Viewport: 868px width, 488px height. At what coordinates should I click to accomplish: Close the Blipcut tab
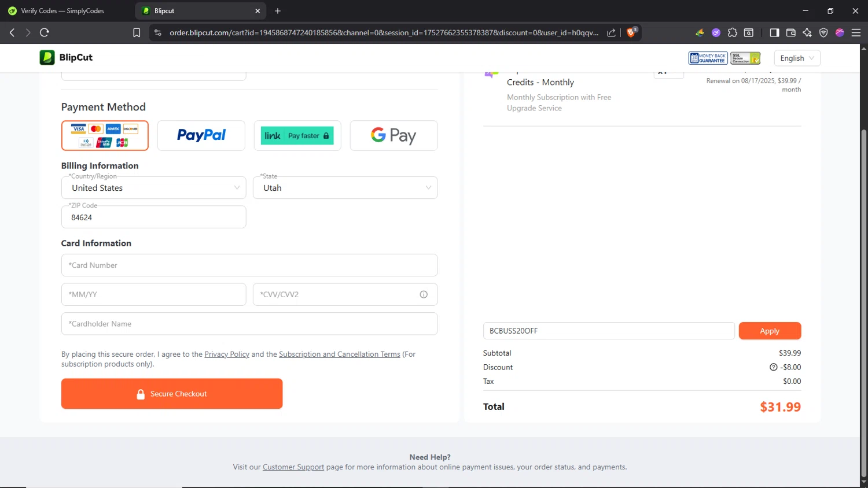click(x=258, y=11)
